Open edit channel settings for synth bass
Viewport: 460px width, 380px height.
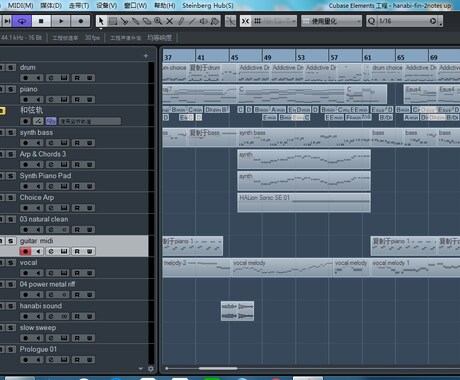[51, 143]
